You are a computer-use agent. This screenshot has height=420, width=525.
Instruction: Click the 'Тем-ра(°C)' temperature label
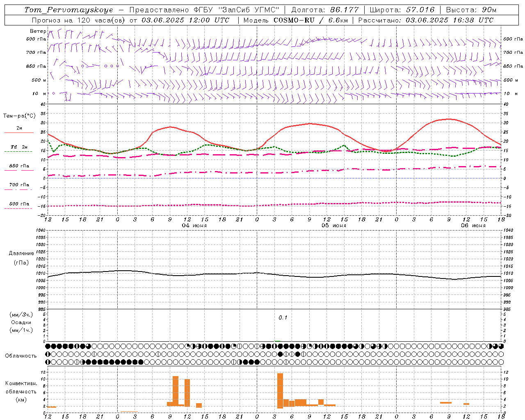coord(19,116)
